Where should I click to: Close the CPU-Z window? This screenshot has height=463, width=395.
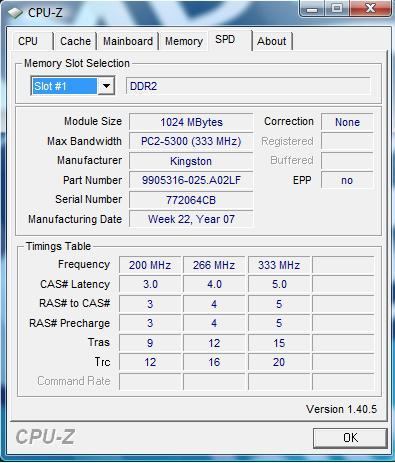click(370, 8)
